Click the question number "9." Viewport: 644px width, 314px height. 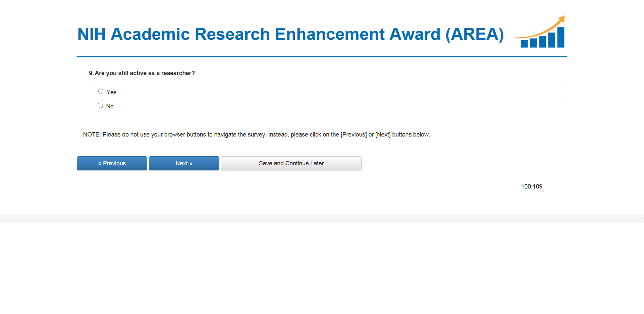pos(91,73)
